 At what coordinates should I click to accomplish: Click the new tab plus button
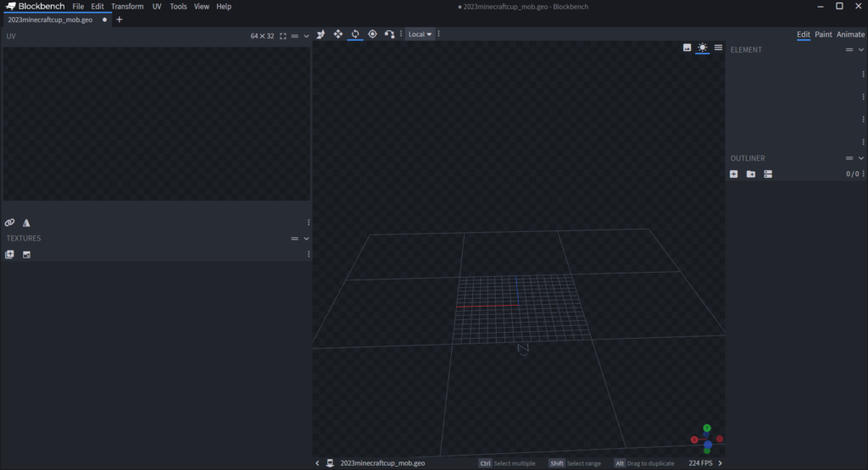(x=119, y=19)
